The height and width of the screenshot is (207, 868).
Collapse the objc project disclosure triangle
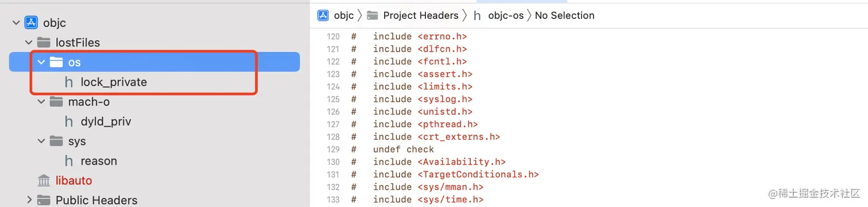15,23
